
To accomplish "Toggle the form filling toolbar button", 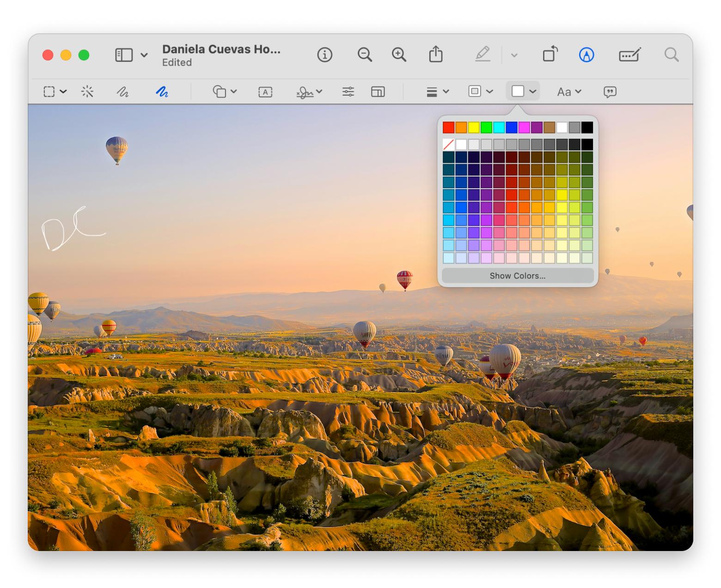I will [629, 55].
